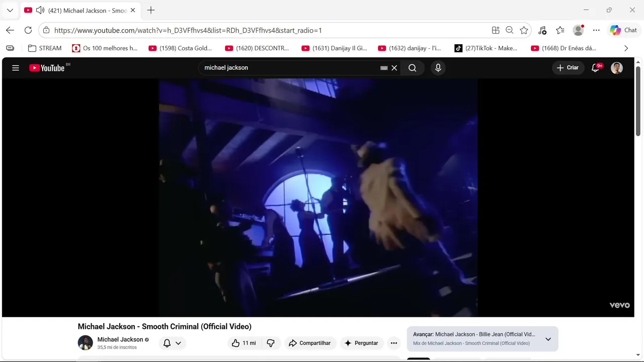This screenshot has height=362, width=644.
Task: Open the browser extensions icon
Action: (542, 30)
